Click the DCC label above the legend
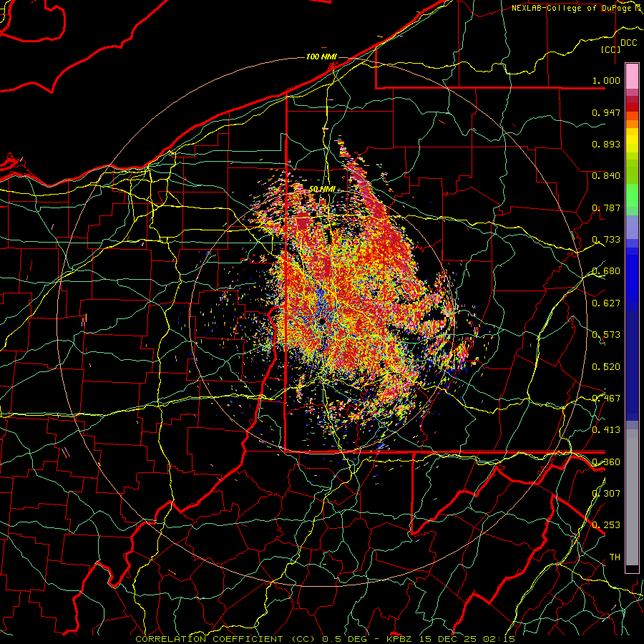Screen dimensions: 644x644 629,43
